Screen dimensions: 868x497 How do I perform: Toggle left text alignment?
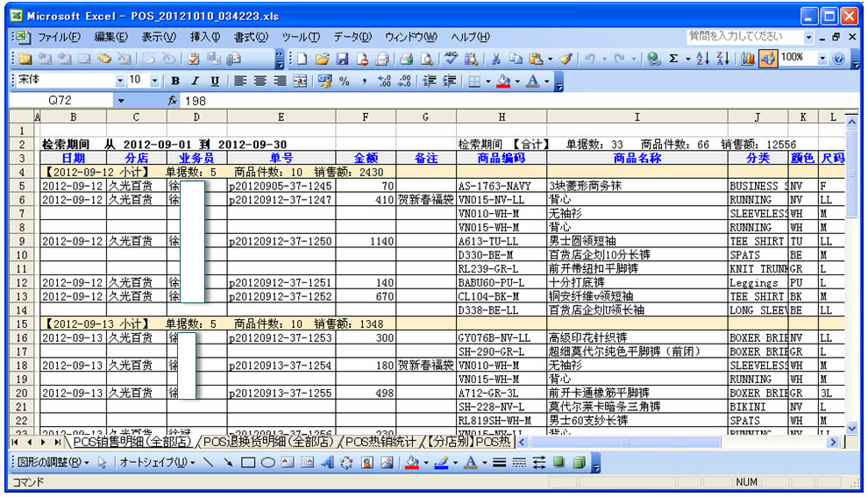click(x=239, y=82)
